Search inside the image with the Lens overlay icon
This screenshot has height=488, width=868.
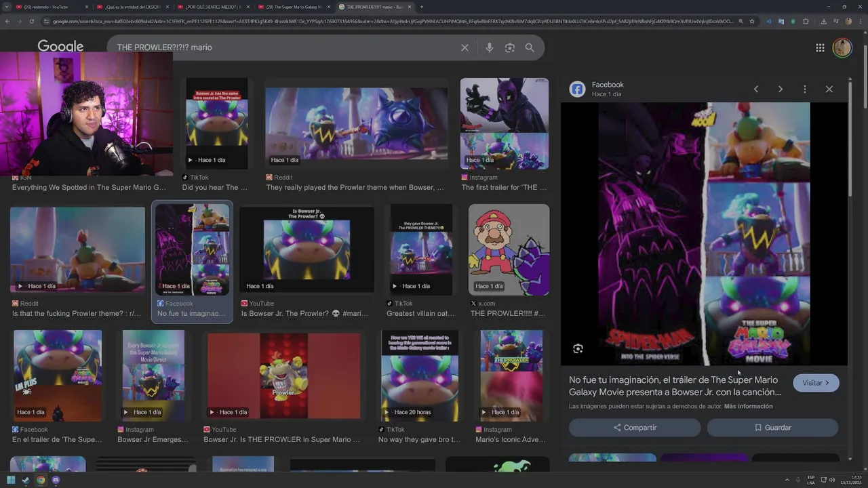click(x=578, y=348)
